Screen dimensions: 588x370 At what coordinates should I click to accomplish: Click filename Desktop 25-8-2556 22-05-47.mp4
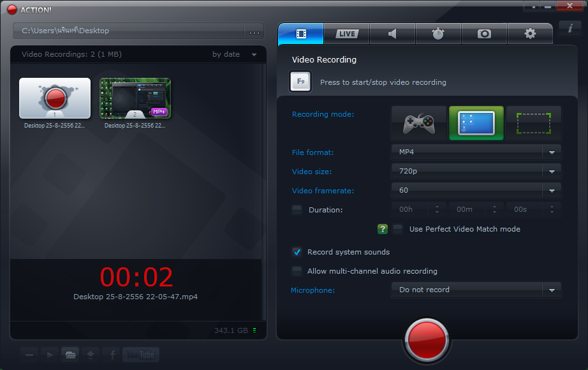[x=135, y=297]
